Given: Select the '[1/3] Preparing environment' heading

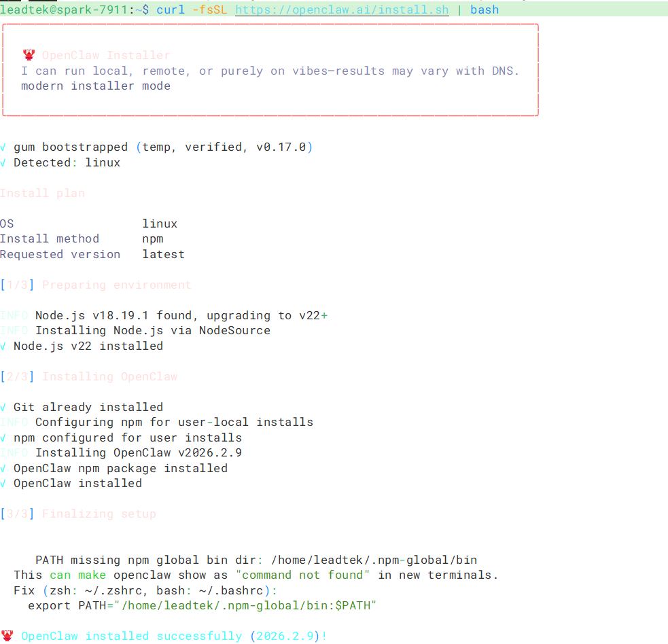Looking at the screenshot, I should tap(95, 285).
